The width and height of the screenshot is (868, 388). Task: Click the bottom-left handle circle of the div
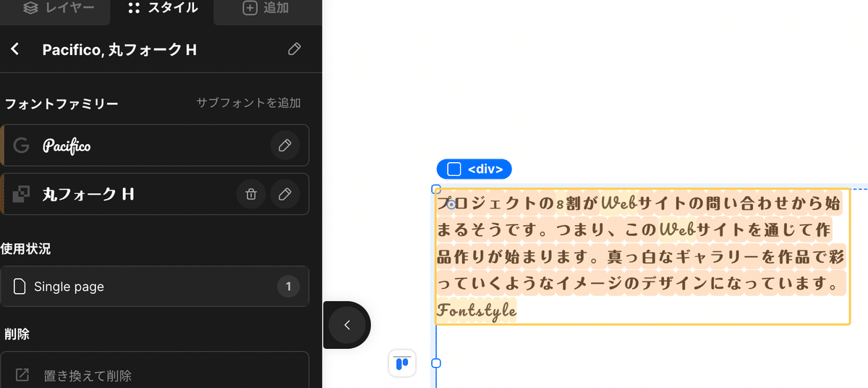tap(436, 363)
